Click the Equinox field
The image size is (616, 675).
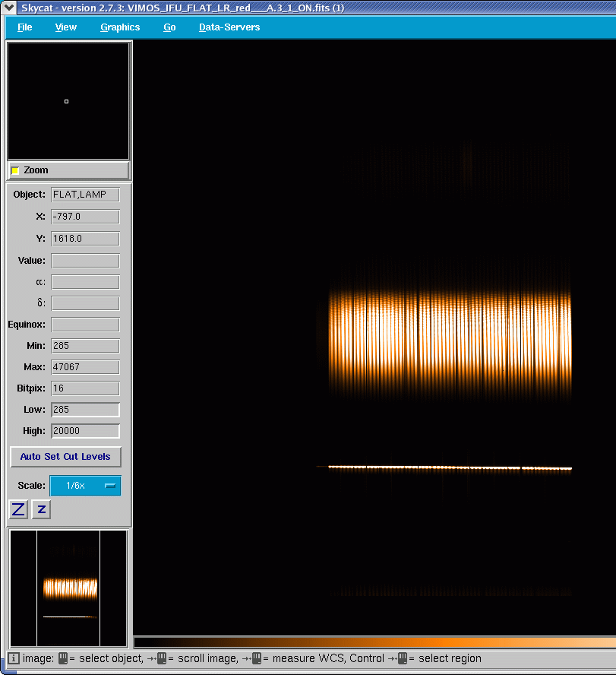[85, 325]
